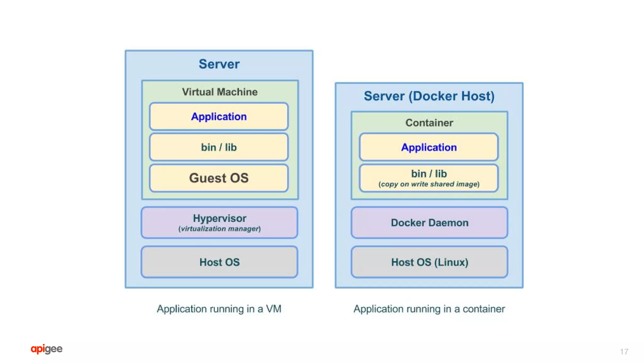Viewport: 644px width, 363px height.
Task: Click slide number 17
Action: point(624,352)
